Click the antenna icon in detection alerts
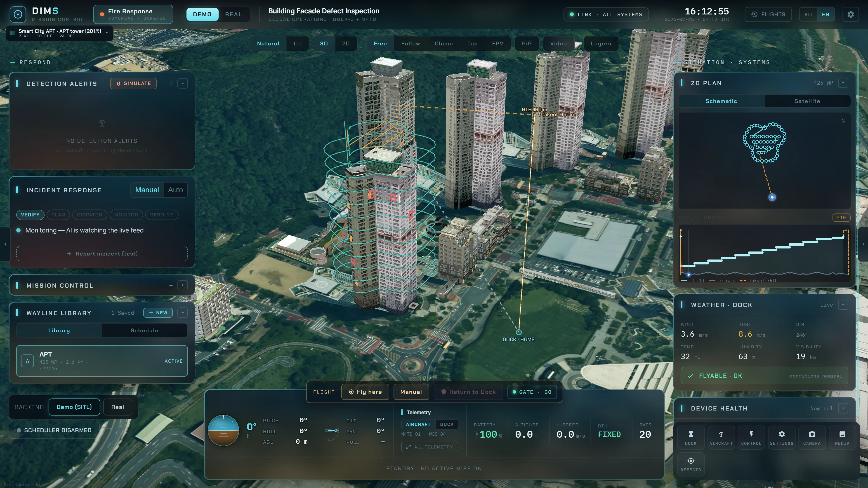868x488 pixels. coord(102,124)
